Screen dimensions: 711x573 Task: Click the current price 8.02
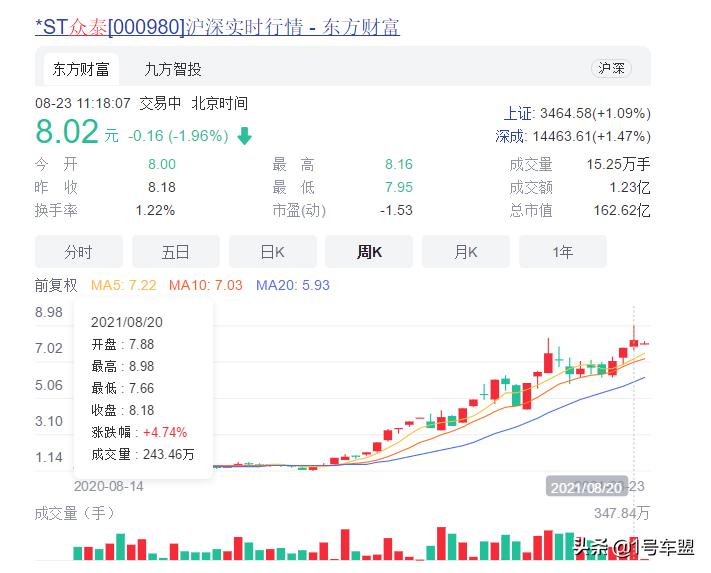[x=67, y=131]
